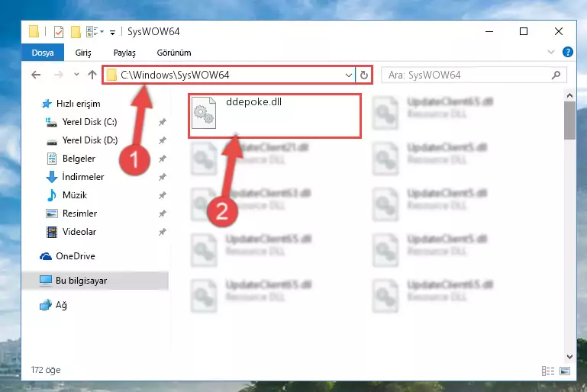
Task: Click the scrollbar up arrow
Action: pos(569,95)
